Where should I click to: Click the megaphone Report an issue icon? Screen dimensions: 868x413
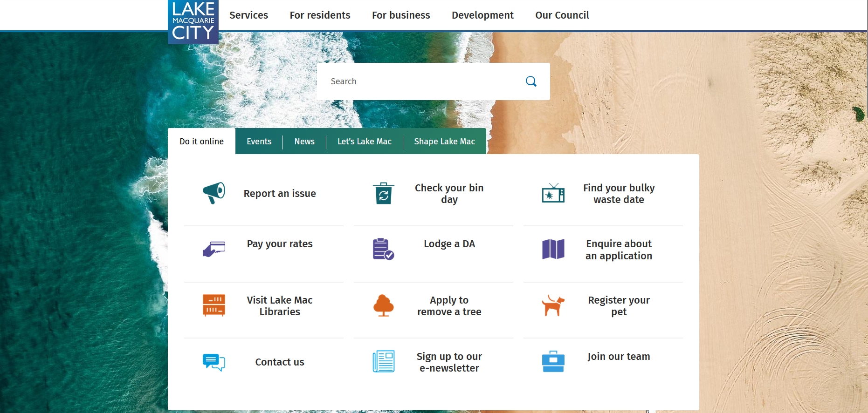point(214,193)
